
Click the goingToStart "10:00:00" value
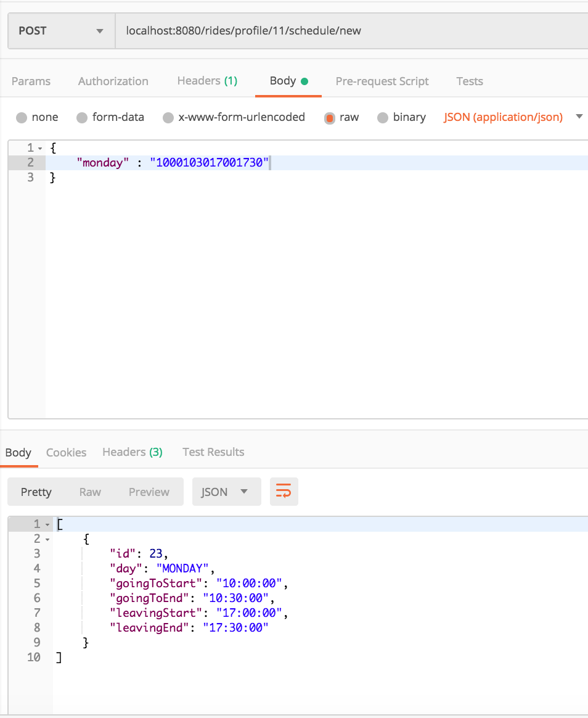pyautogui.click(x=250, y=584)
